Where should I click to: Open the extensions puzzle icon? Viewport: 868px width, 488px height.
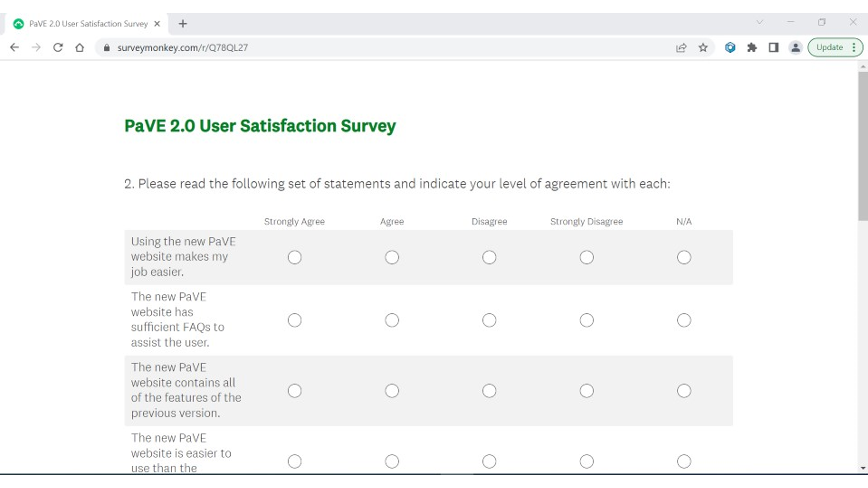click(752, 47)
